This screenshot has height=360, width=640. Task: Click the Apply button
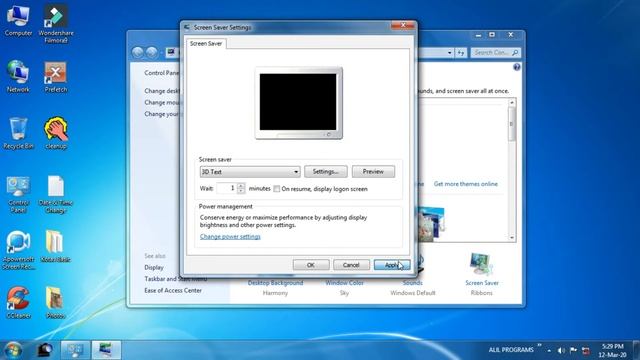392,265
